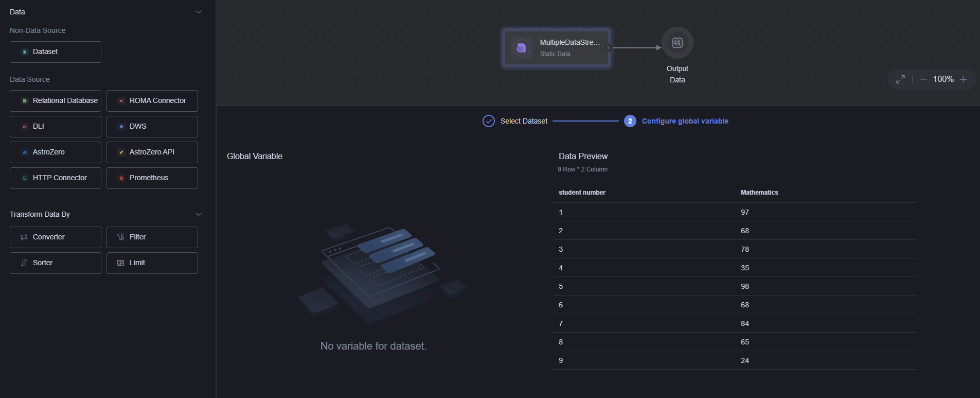
Task: Add a Dataset component
Action: 56,52
